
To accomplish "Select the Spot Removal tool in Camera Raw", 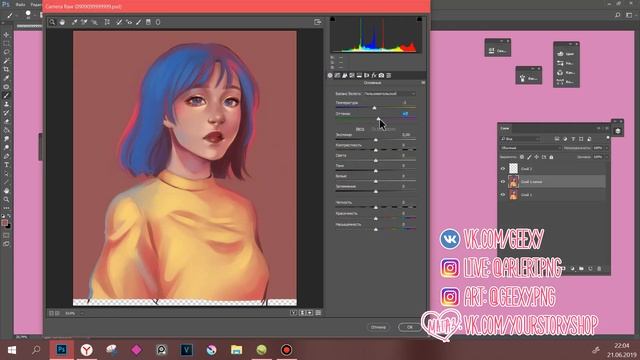I will point(119,22).
